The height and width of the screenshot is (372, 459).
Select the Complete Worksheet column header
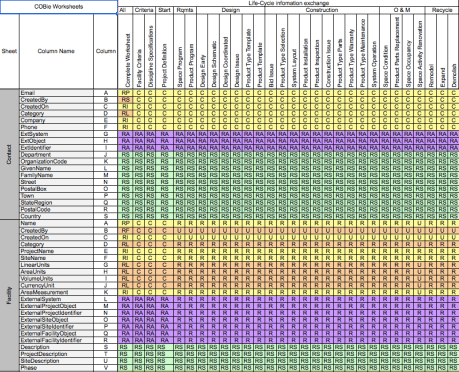tap(126, 51)
